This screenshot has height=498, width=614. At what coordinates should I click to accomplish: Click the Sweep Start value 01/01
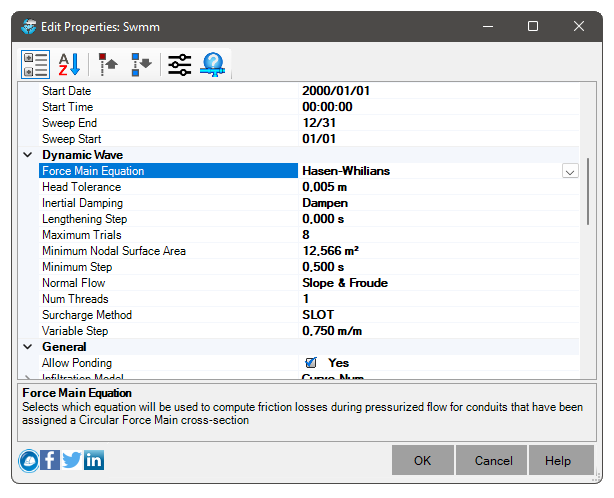pos(319,139)
